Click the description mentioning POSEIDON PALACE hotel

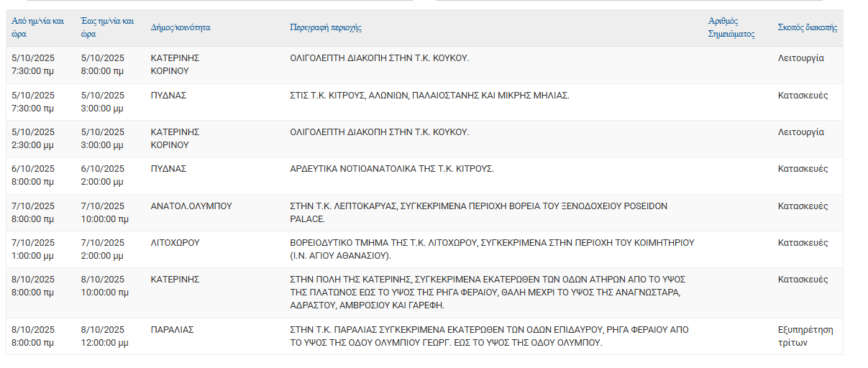point(478,213)
